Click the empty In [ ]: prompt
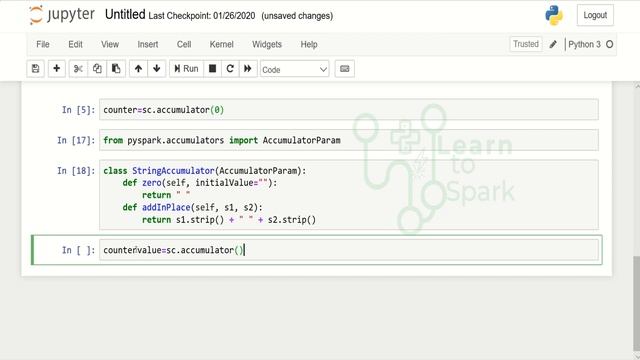This screenshot has height=360, width=640. [x=78, y=250]
